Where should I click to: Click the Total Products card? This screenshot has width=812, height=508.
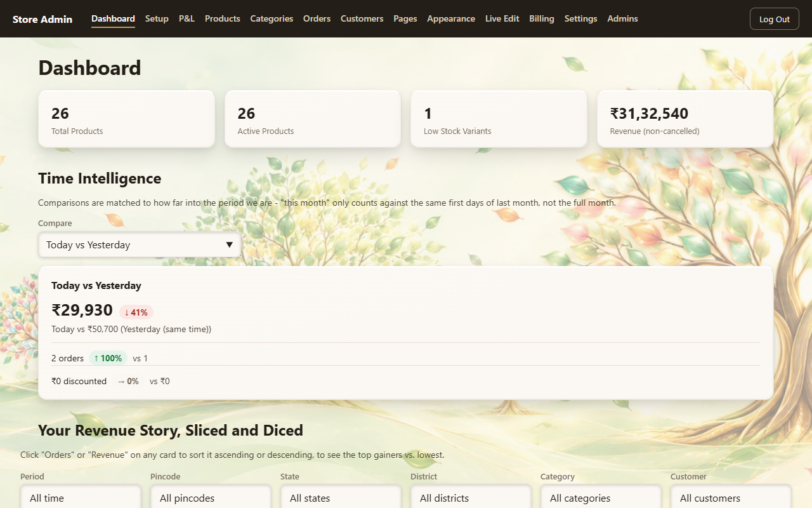pyautogui.click(x=127, y=119)
